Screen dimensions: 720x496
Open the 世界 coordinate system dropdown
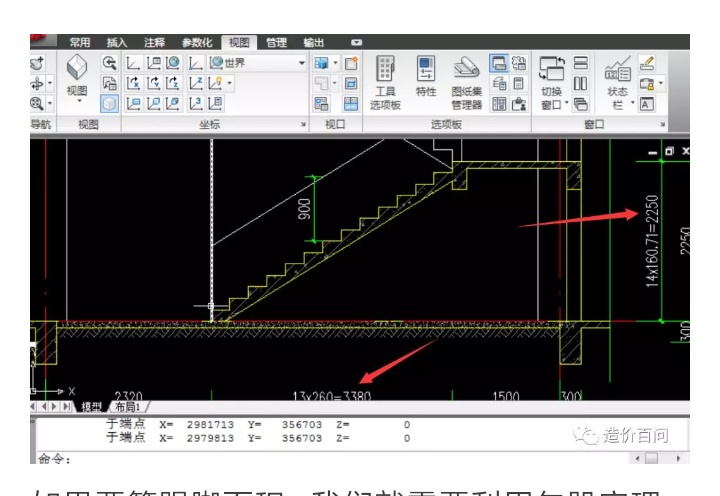258,62
